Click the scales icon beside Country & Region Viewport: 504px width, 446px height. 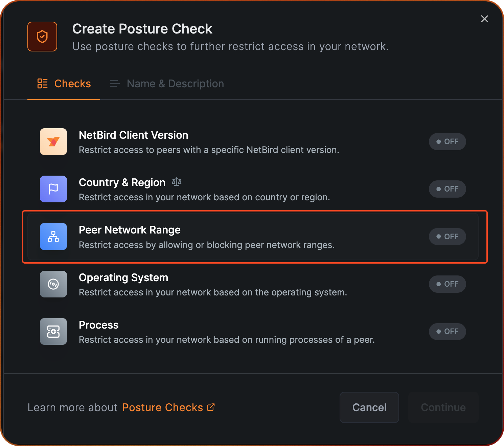click(x=177, y=182)
